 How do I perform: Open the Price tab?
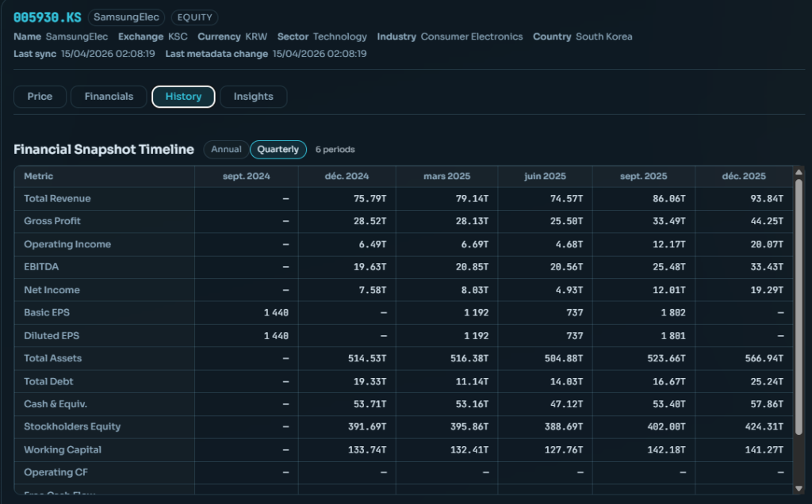pyautogui.click(x=40, y=97)
